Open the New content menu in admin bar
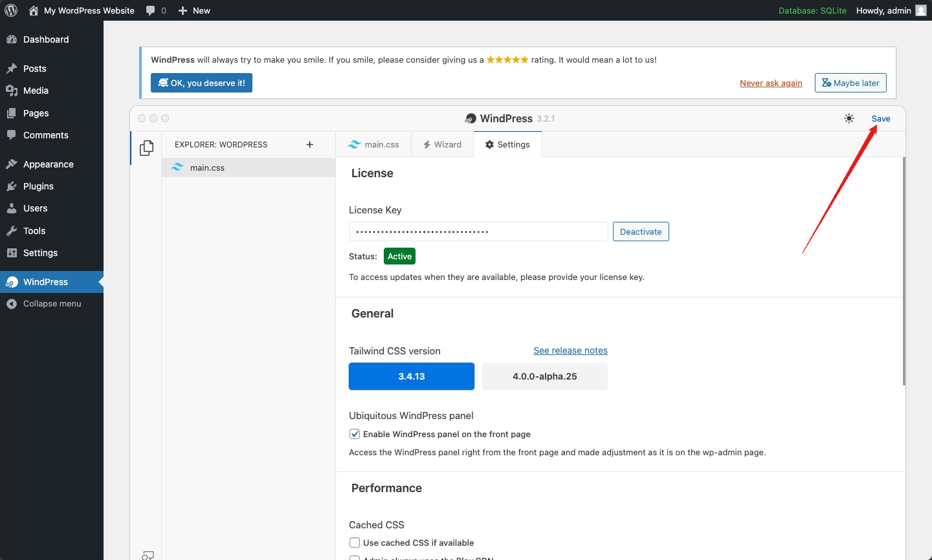The height and width of the screenshot is (560, 932). [x=194, y=10]
